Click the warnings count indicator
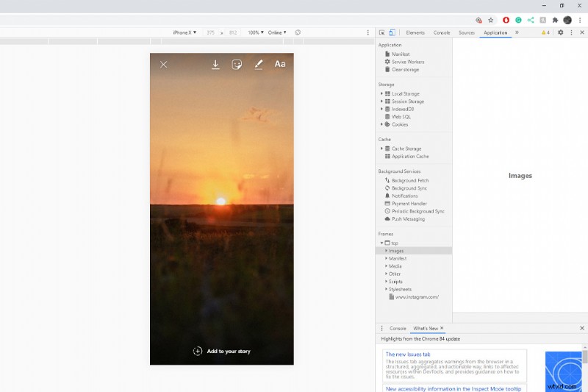 [x=545, y=32]
